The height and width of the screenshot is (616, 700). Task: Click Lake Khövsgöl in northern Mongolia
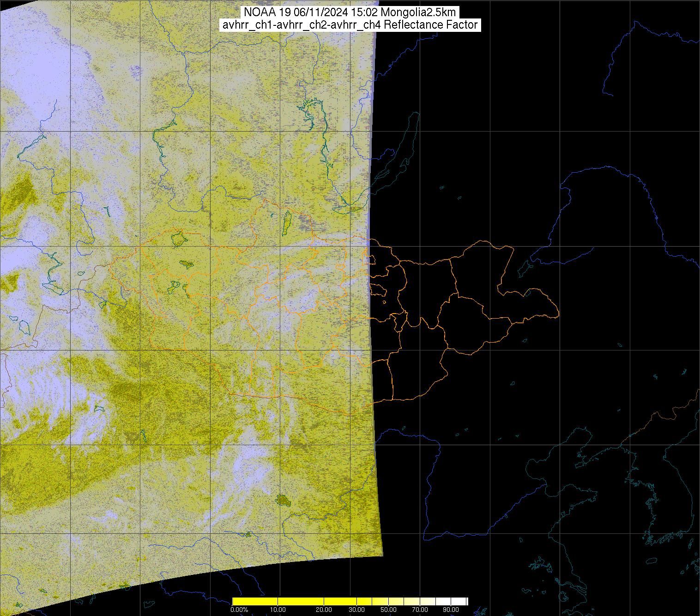286,222
